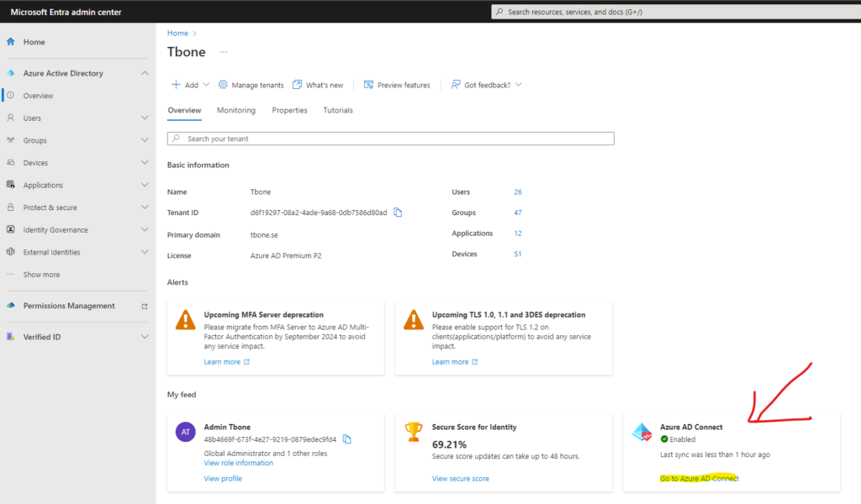Screen dimensions: 861x504
Task: Click the Identity Governance icon
Action: [10, 230]
